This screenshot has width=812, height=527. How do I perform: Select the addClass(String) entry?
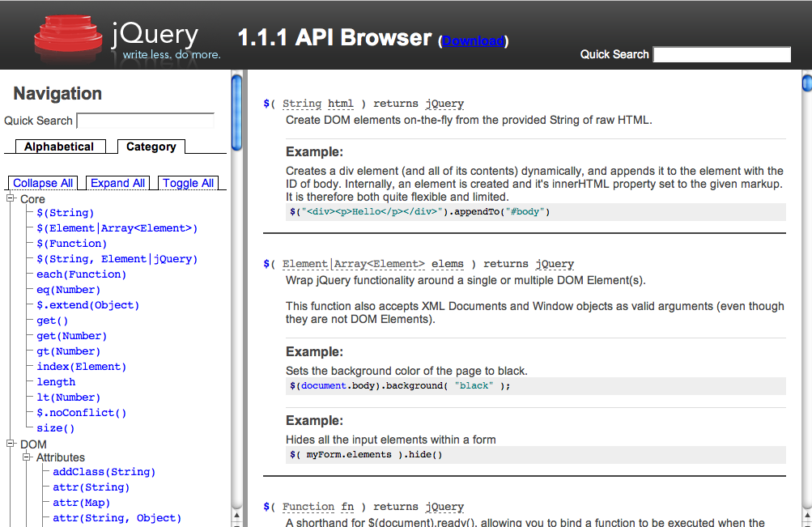pyautogui.click(x=104, y=471)
